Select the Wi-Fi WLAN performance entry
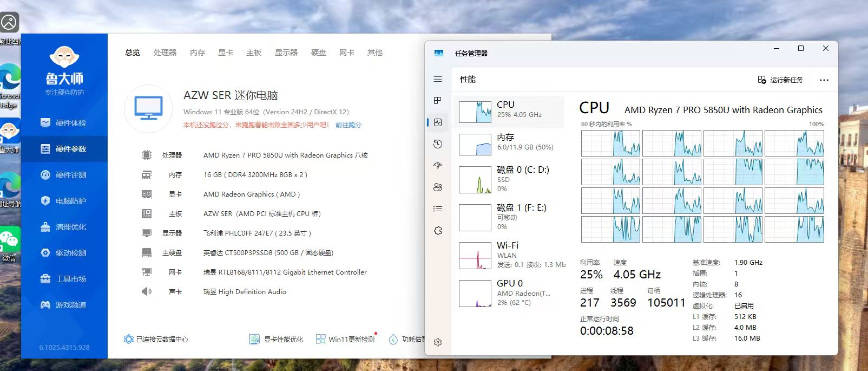The width and height of the screenshot is (868, 371). click(509, 255)
